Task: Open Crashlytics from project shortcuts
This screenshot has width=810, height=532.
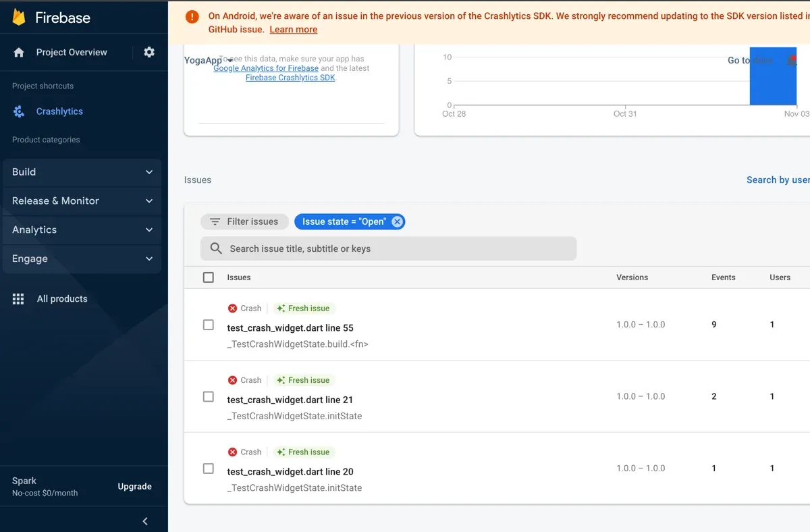Action: click(x=59, y=111)
